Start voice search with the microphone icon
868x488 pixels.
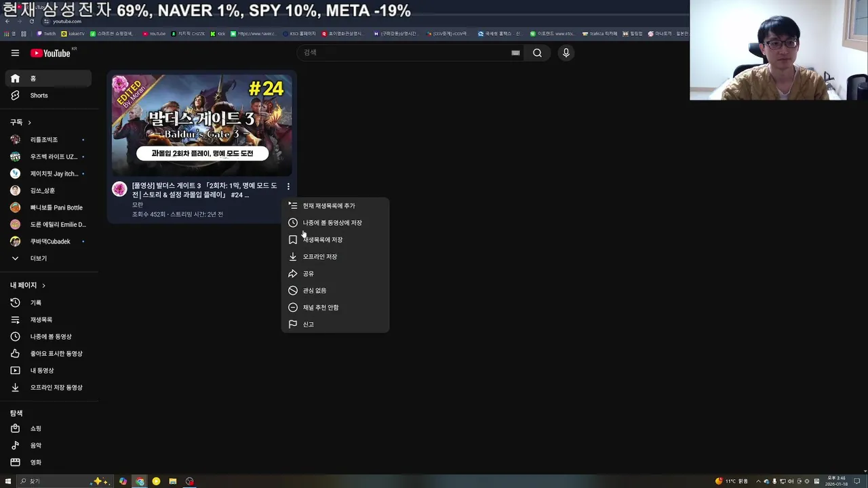pos(566,53)
